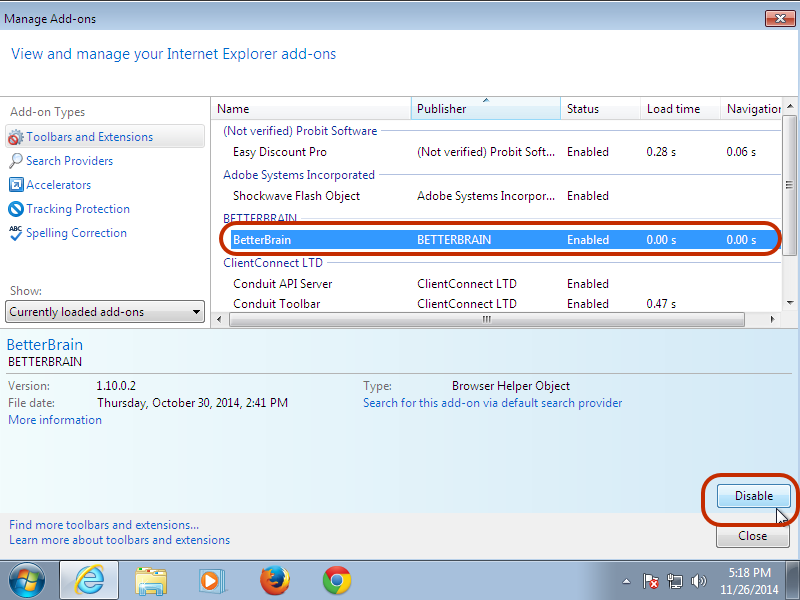Search for this add-on via default provider
800x600 pixels.
coord(492,403)
